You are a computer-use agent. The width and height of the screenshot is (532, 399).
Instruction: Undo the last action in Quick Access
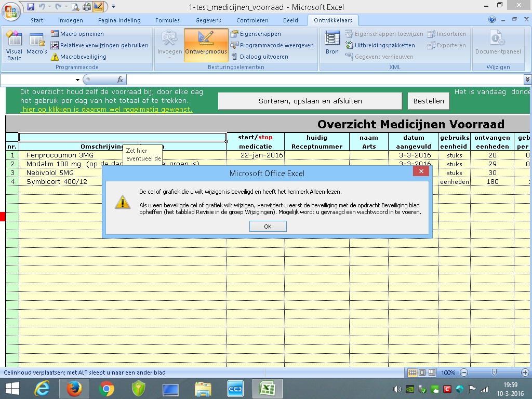(x=42, y=6)
